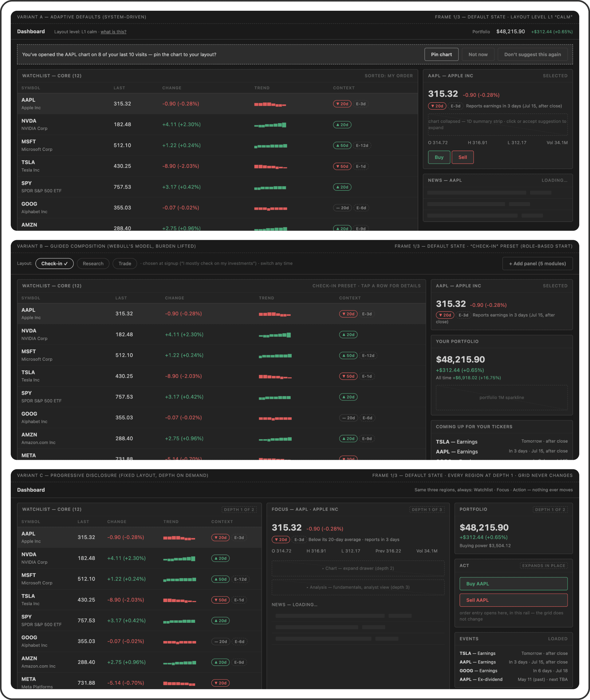The image size is (590, 700).
Task: Click 'DEPTH 1 OF 3' tag on Focus panel
Action: 427,510
